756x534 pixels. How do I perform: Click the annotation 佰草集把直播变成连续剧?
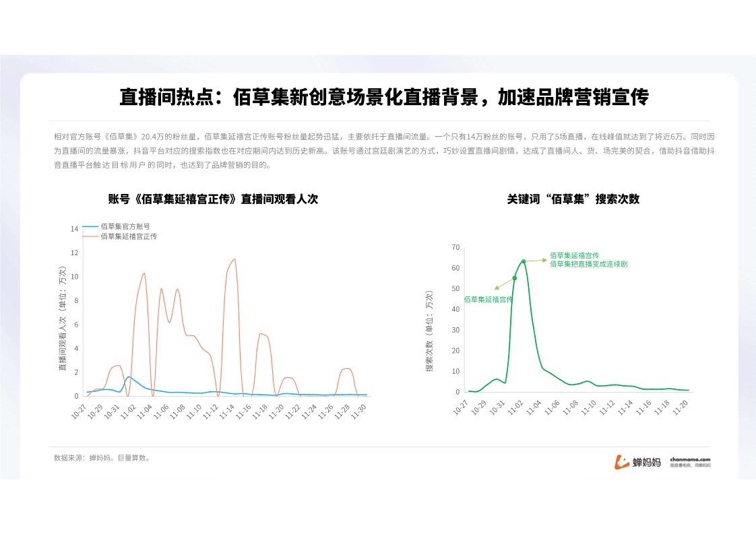(588, 264)
